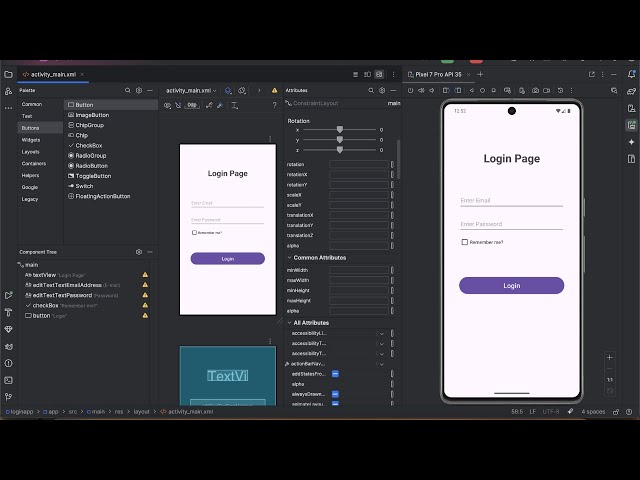Image resolution: width=640 pixels, height=480 pixels.
Task: Open Attributes panel settings gear
Action: coord(382,90)
